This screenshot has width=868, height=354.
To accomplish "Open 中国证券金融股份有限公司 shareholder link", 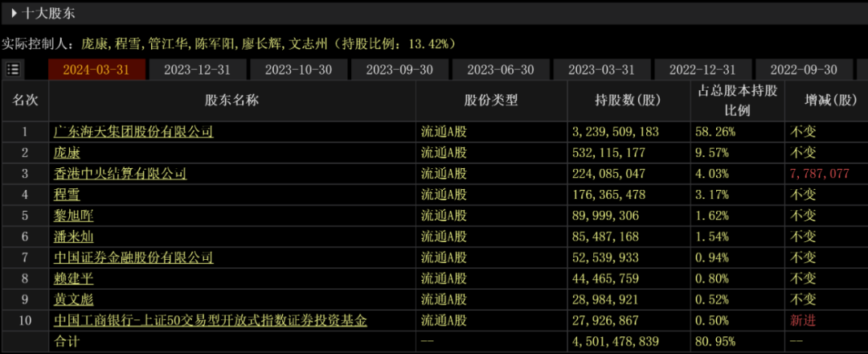I will click(x=133, y=257).
